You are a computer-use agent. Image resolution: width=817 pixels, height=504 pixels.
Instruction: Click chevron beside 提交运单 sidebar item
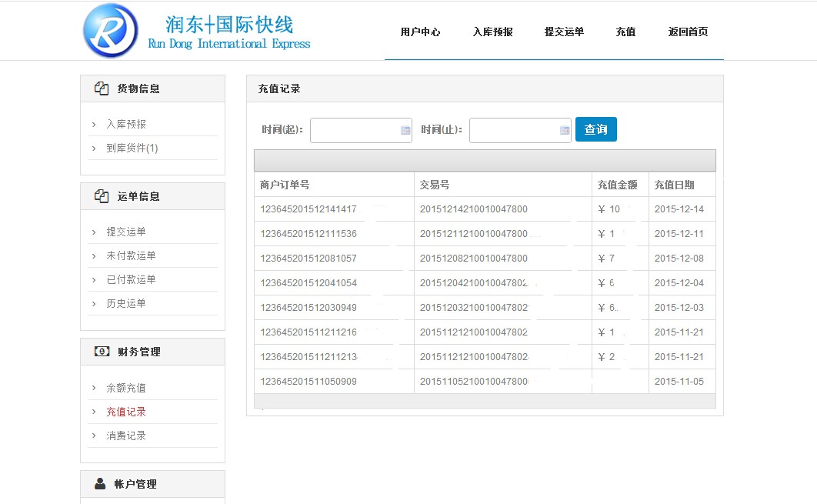94,232
